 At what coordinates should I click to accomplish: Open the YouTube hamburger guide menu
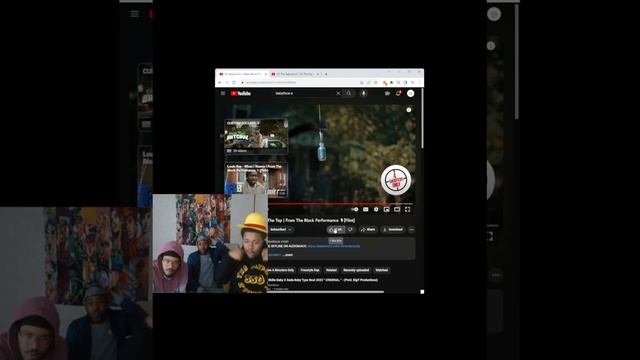(x=223, y=93)
